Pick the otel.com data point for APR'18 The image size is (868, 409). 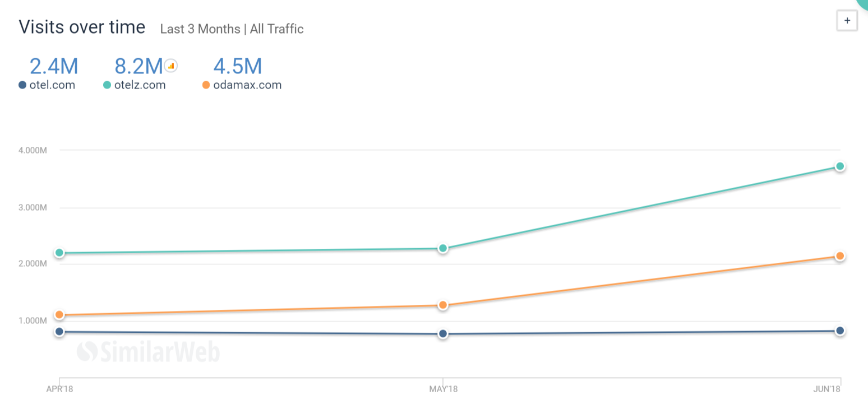59,332
